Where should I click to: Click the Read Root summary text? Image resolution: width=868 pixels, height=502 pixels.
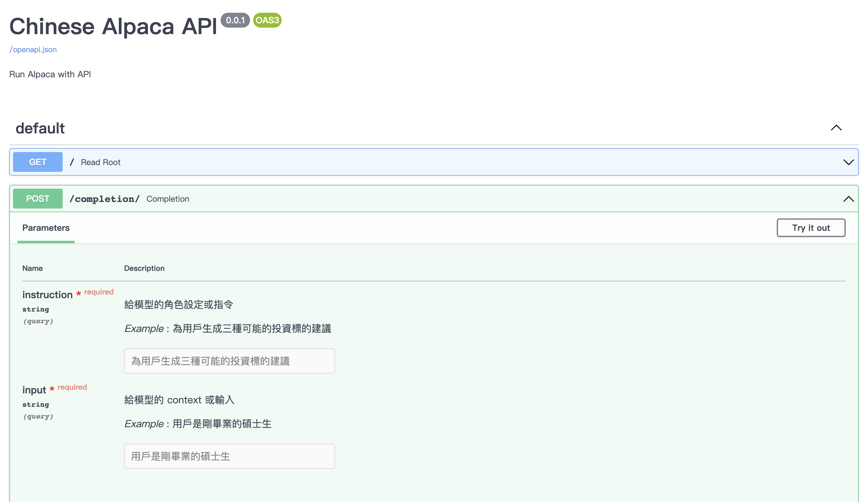(x=101, y=162)
